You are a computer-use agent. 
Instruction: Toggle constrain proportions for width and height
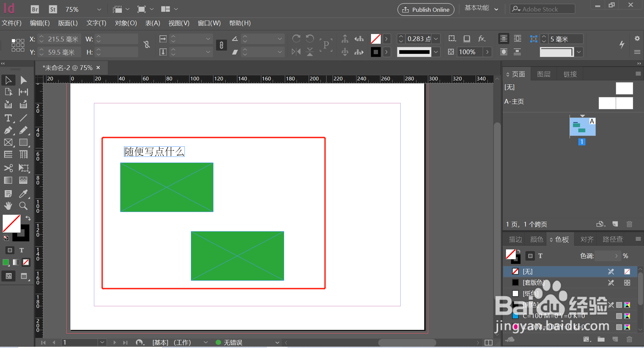coord(147,44)
